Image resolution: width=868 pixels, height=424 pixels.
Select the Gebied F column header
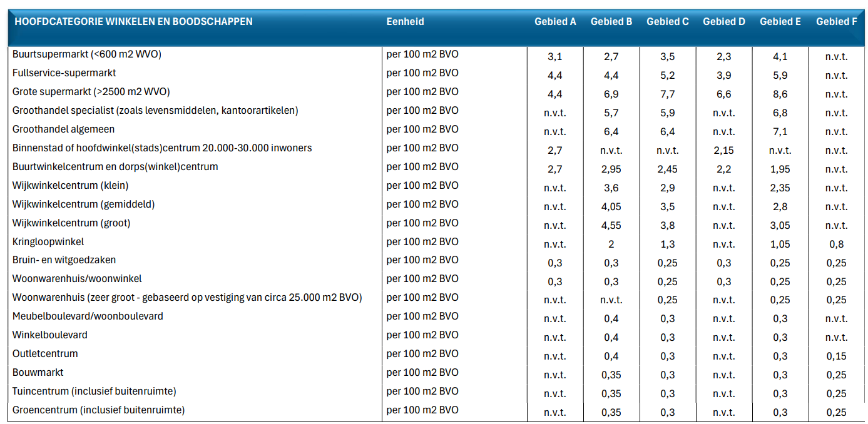tap(837, 21)
